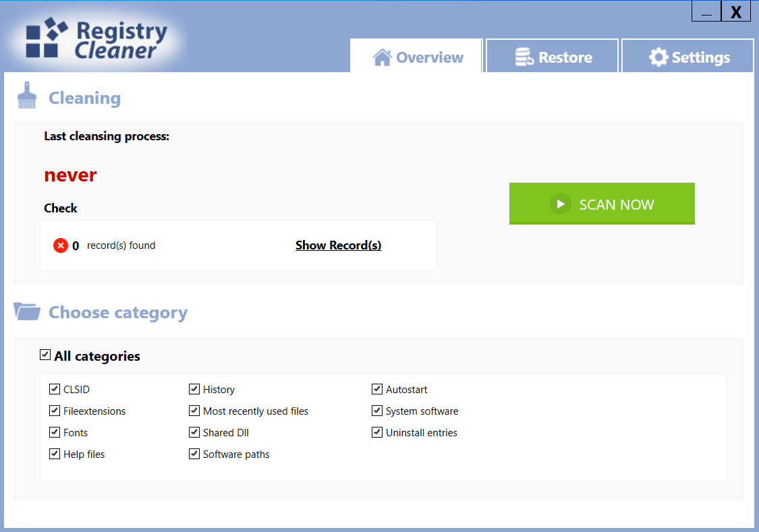The height and width of the screenshot is (532, 759).
Task: Minimize the Registry Cleaner window
Action: coord(706,11)
